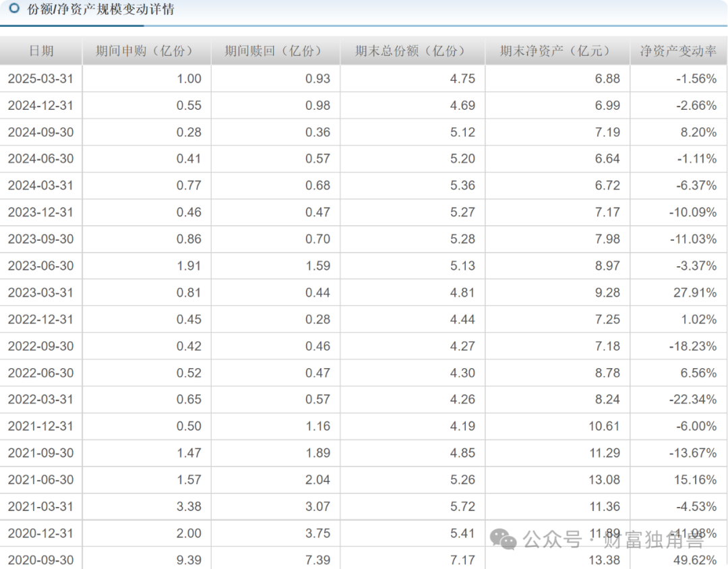The image size is (728, 569).
Task: Select the date cell 2021-09-30
Action: [41, 453]
